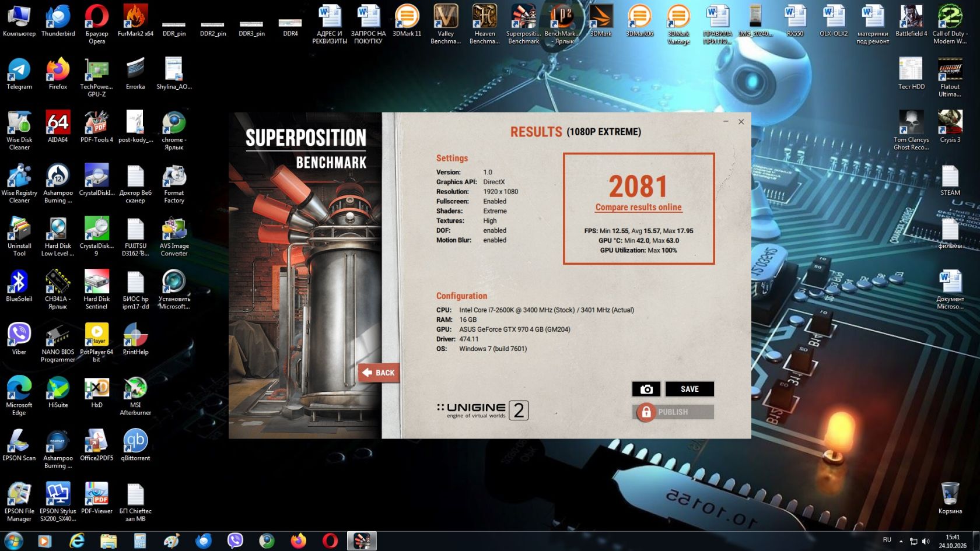Go BACK in Superposition benchmark

tap(379, 373)
